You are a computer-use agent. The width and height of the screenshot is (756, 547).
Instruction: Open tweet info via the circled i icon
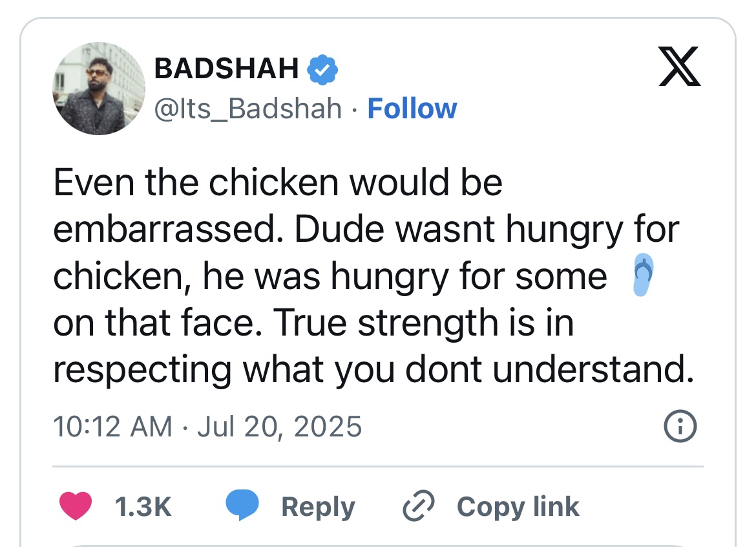(680, 427)
